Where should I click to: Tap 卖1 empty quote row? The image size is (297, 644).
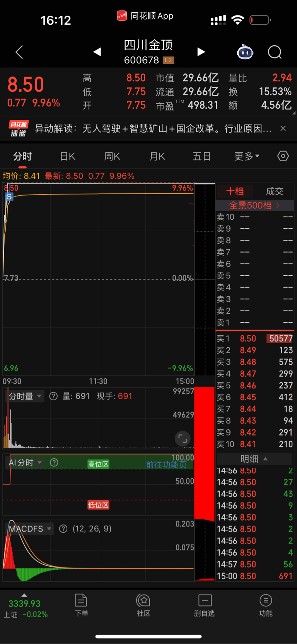coord(254,323)
